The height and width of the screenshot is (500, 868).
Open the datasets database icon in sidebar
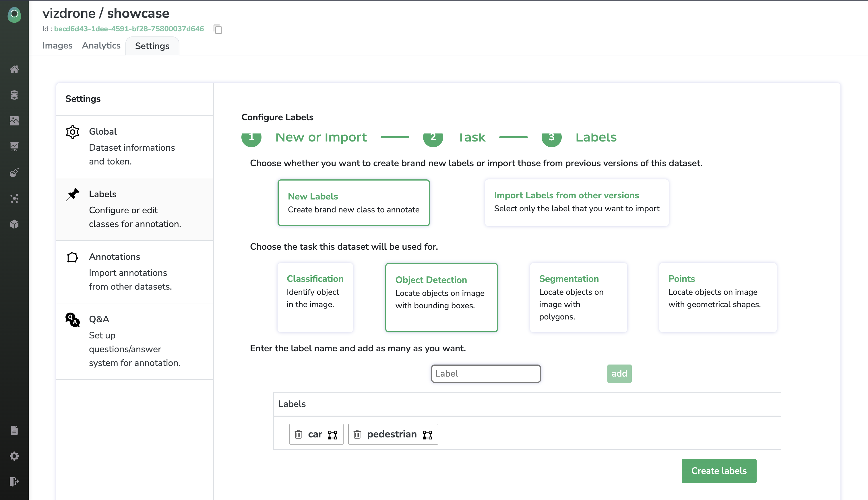click(14, 95)
